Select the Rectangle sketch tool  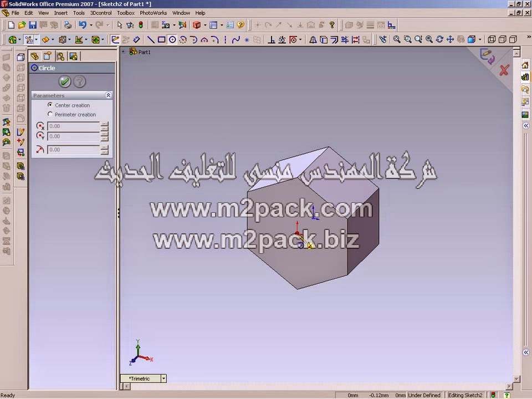[x=161, y=40]
